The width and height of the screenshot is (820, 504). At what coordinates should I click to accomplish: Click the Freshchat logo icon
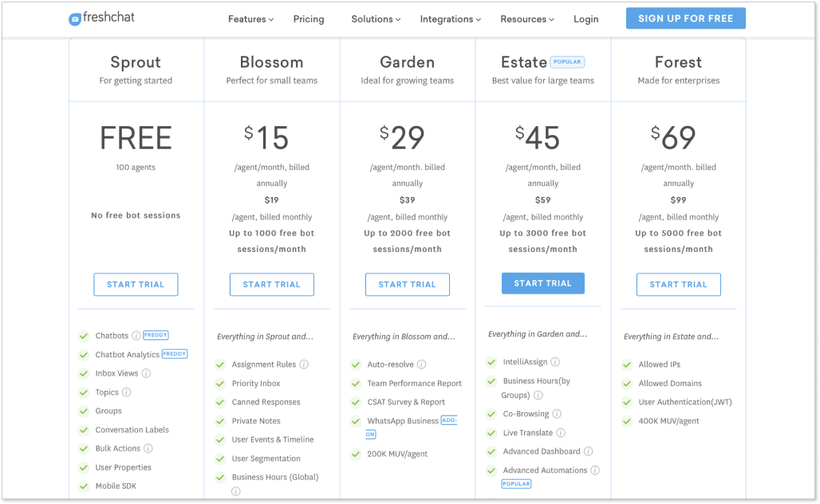(75, 19)
